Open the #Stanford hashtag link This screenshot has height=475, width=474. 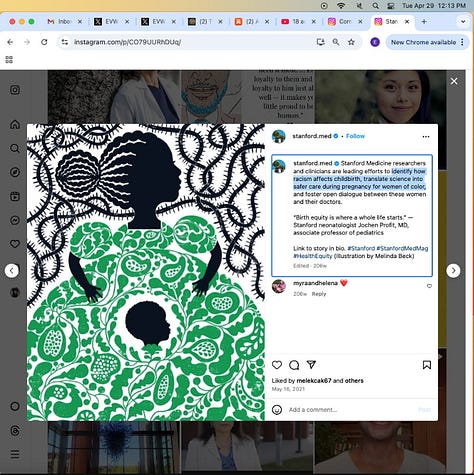[x=361, y=248]
